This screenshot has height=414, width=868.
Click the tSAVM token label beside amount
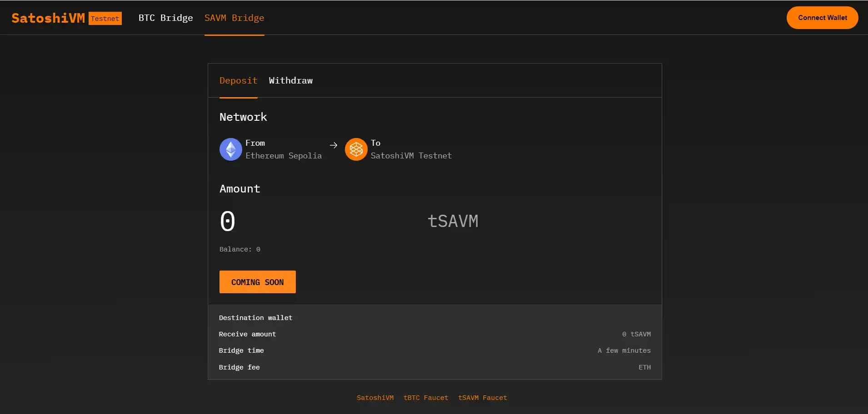click(453, 221)
